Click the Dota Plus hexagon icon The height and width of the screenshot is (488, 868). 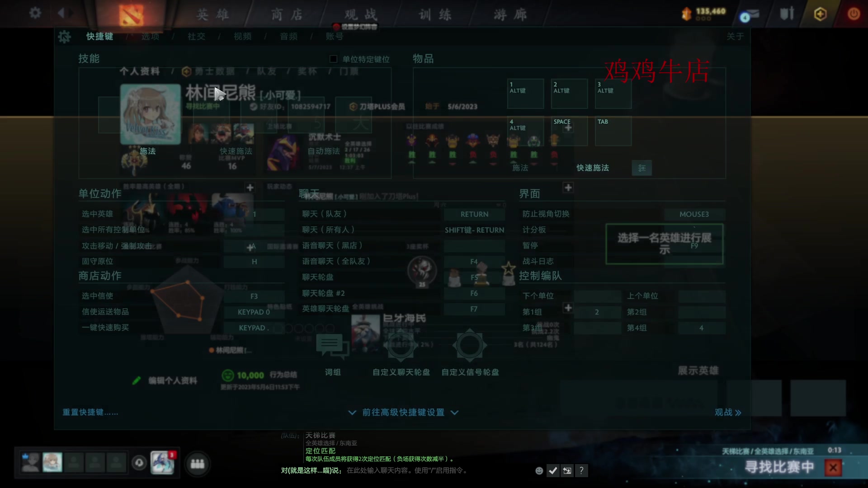tap(820, 14)
